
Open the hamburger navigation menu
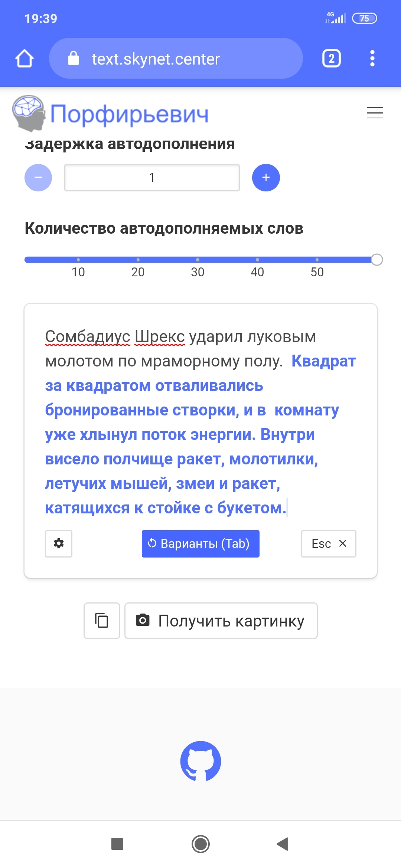click(375, 113)
